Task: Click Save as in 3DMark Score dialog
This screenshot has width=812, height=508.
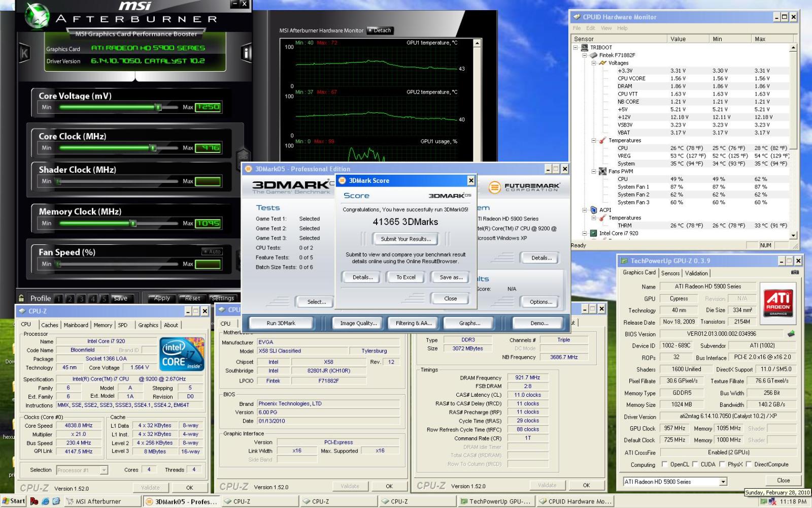Action: [x=451, y=277]
